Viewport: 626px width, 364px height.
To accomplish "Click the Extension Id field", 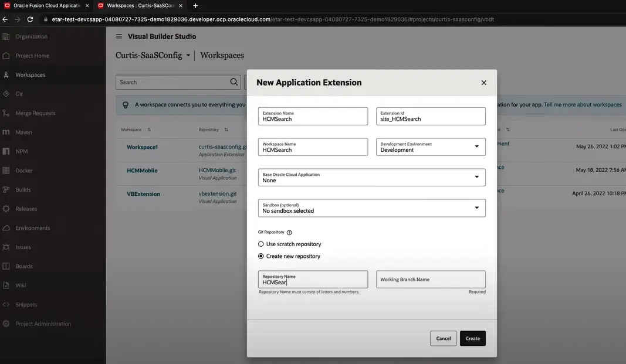I will click(x=431, y=116).
